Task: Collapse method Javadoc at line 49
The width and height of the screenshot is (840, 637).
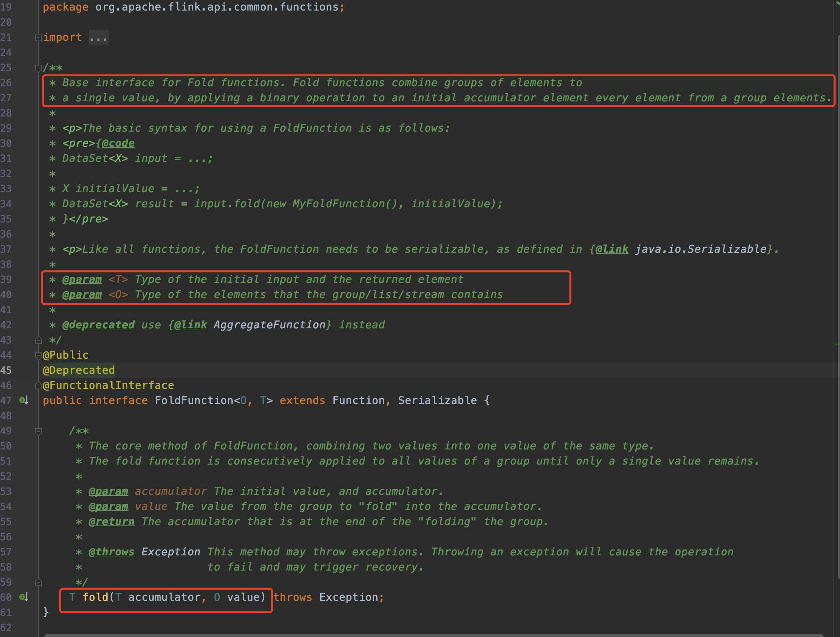Action: (39, 431)
